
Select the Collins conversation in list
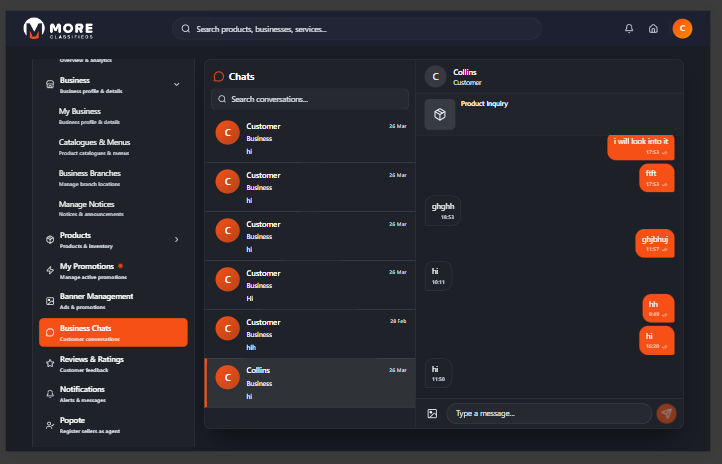(x=310, y=383)
